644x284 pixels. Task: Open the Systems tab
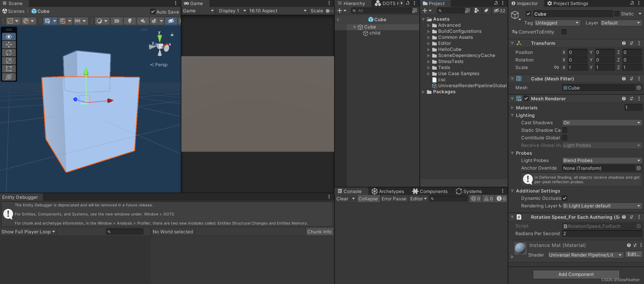pos(469,191)
